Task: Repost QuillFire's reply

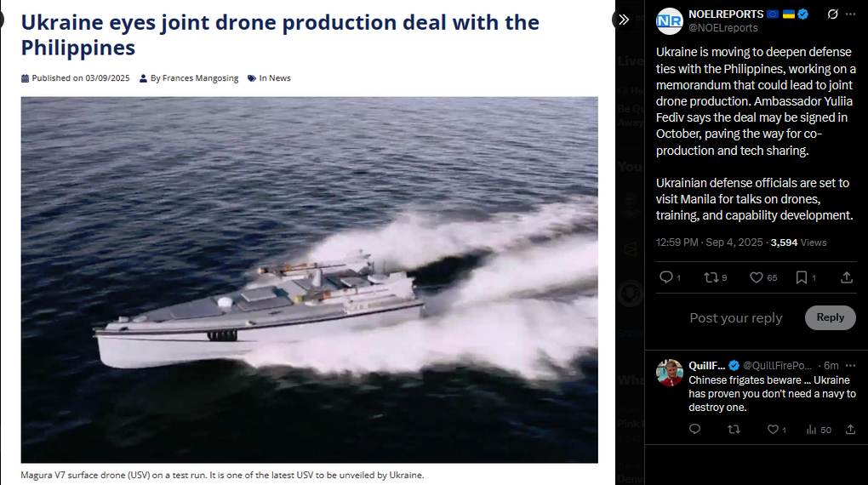Action: [734, 430]
